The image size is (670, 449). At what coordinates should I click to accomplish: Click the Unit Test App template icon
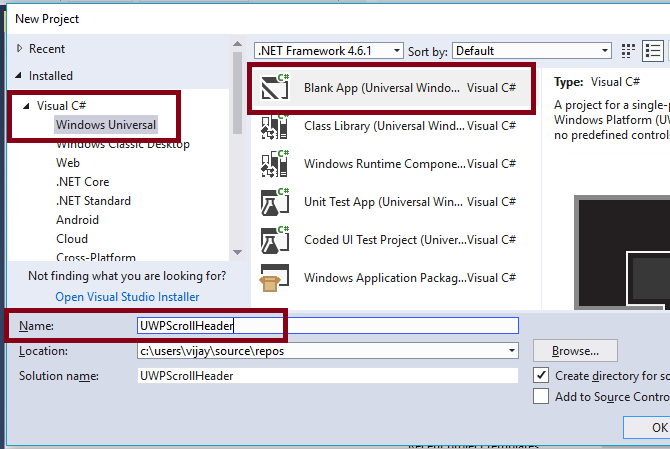tap(275, 202)
